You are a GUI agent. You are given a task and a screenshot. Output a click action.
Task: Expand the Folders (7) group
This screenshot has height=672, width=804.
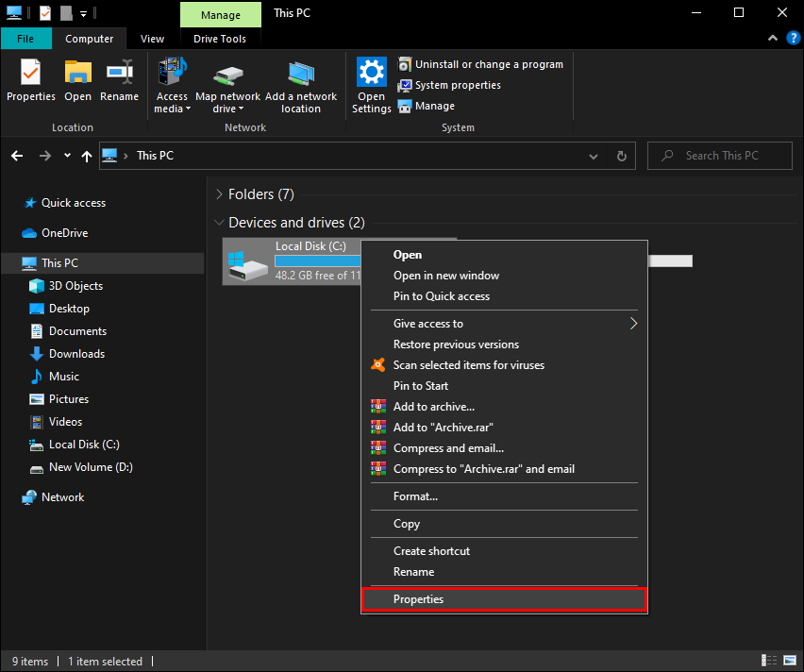(x=219, y=194)
